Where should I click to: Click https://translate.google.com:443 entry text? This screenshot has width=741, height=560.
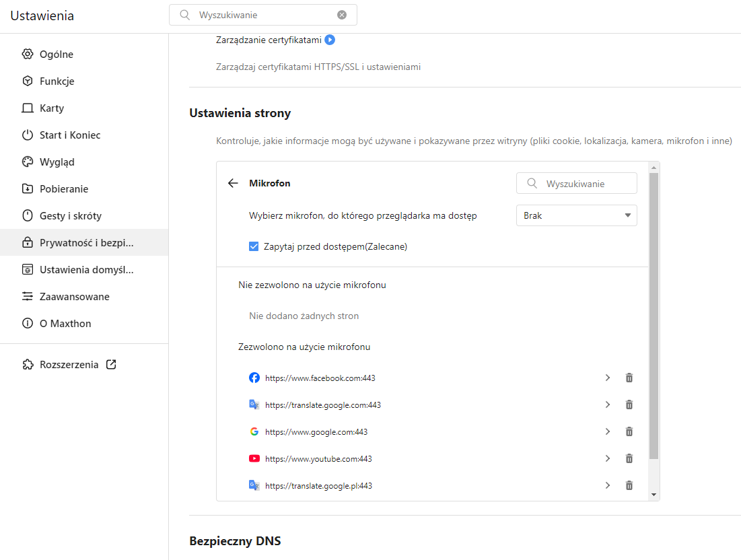[x=323, y=405]
